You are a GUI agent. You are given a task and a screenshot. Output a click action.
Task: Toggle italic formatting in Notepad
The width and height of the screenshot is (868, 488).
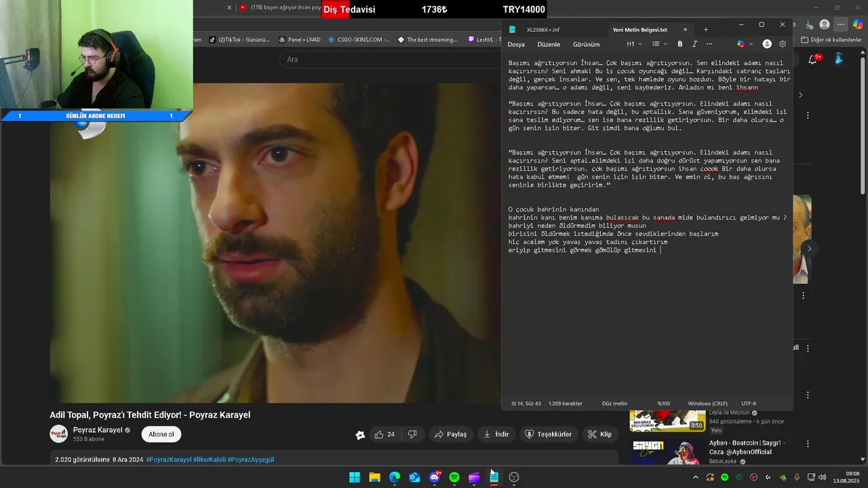694,44
